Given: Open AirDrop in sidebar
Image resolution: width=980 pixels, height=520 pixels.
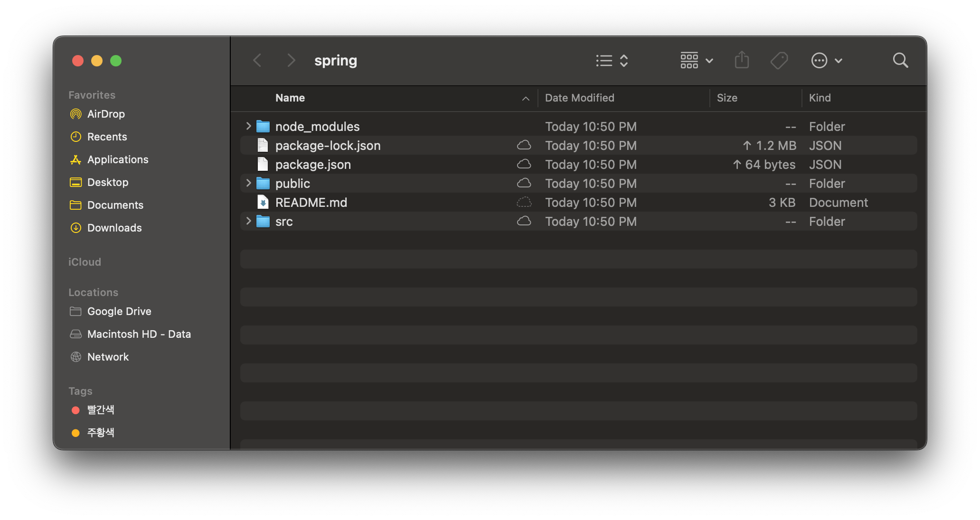Looking at the screenshot, I should point(105,114).
